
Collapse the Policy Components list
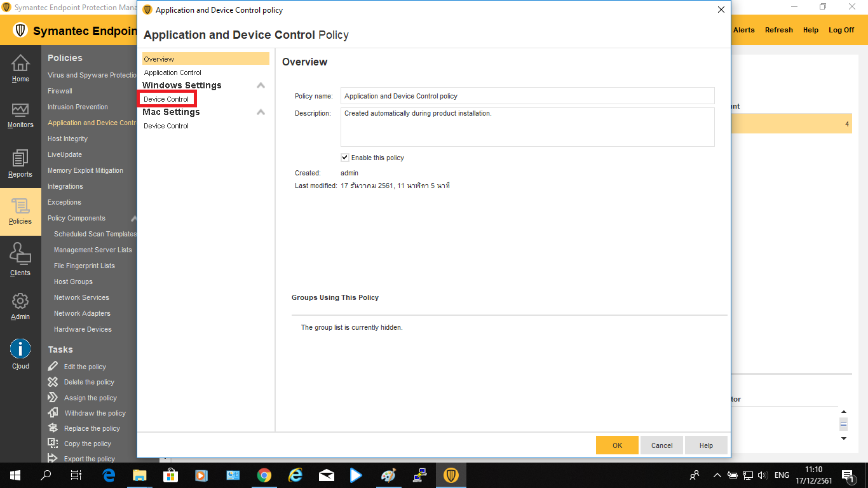133,219
